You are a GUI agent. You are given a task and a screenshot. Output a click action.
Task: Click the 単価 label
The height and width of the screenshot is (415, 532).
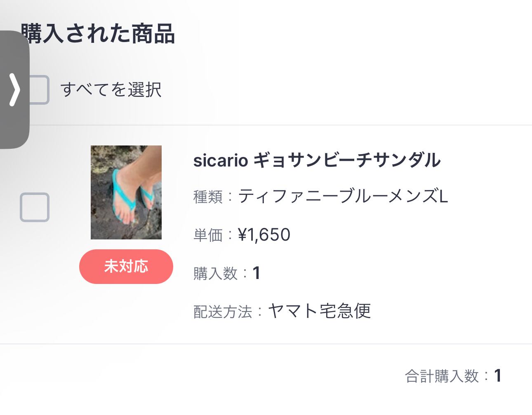click(208, 235)
